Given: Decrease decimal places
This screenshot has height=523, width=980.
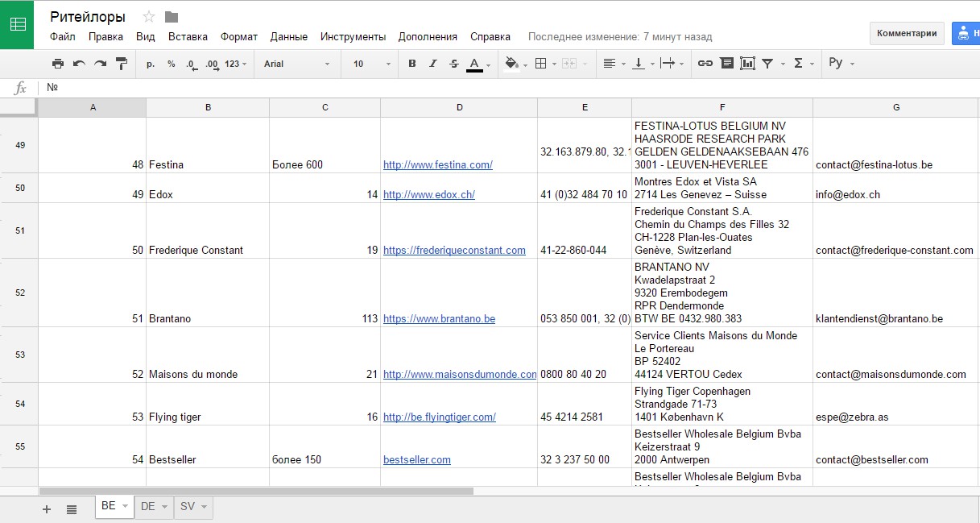Looking at the screenshot, I should point(192,64).
